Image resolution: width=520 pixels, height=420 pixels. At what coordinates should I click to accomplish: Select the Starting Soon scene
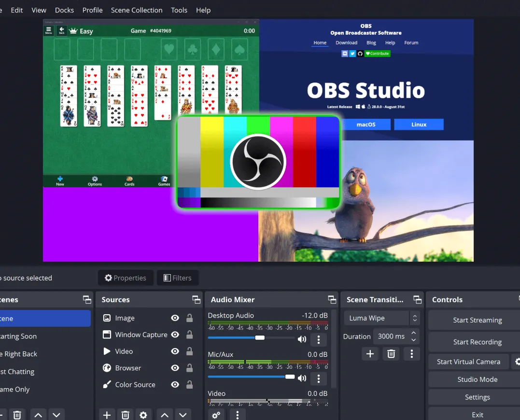(19, 336)
